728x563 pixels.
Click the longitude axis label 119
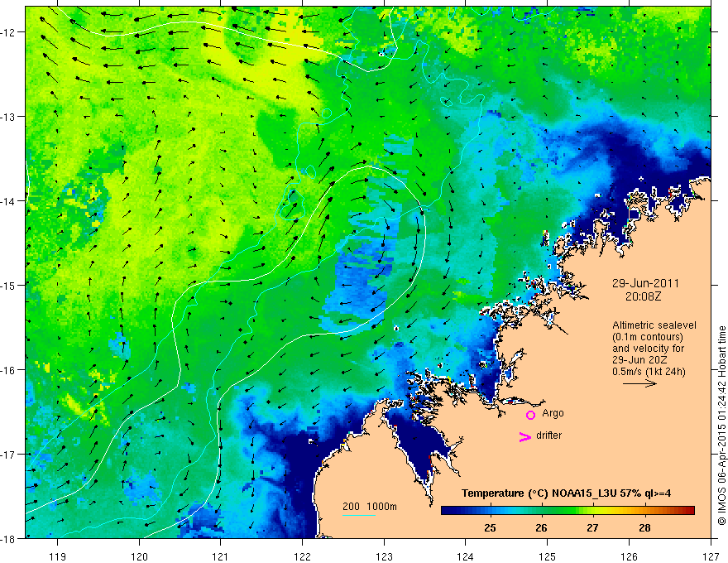point(58,556)
